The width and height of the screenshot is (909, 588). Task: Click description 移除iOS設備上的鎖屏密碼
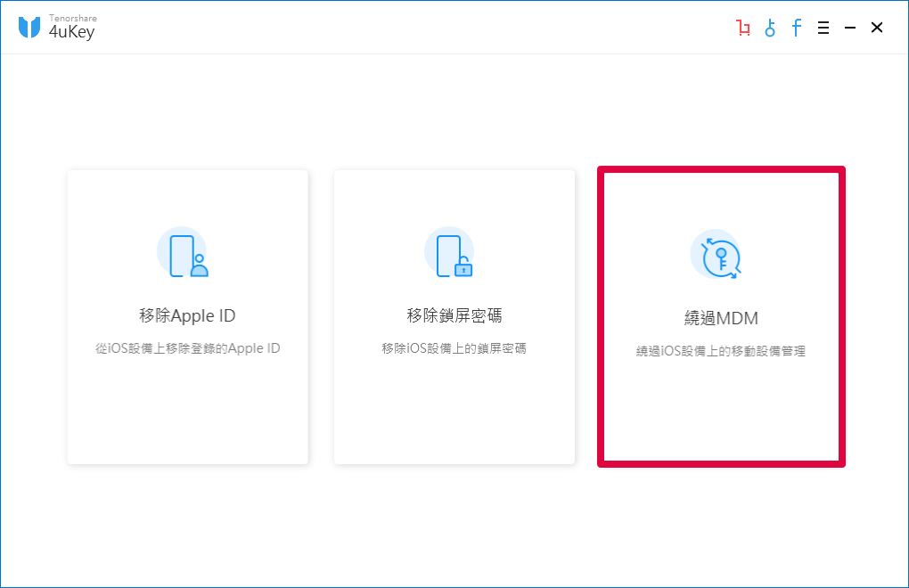coord(454,348)
